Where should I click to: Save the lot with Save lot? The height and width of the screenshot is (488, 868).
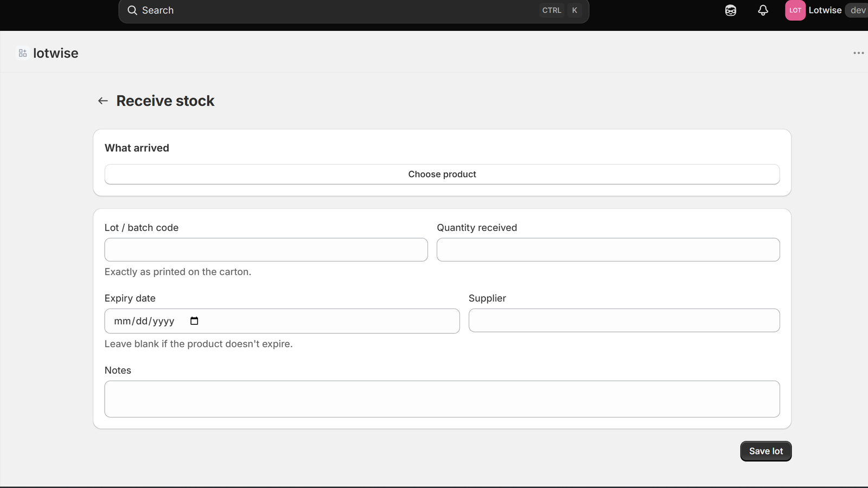tap(765, 451)
